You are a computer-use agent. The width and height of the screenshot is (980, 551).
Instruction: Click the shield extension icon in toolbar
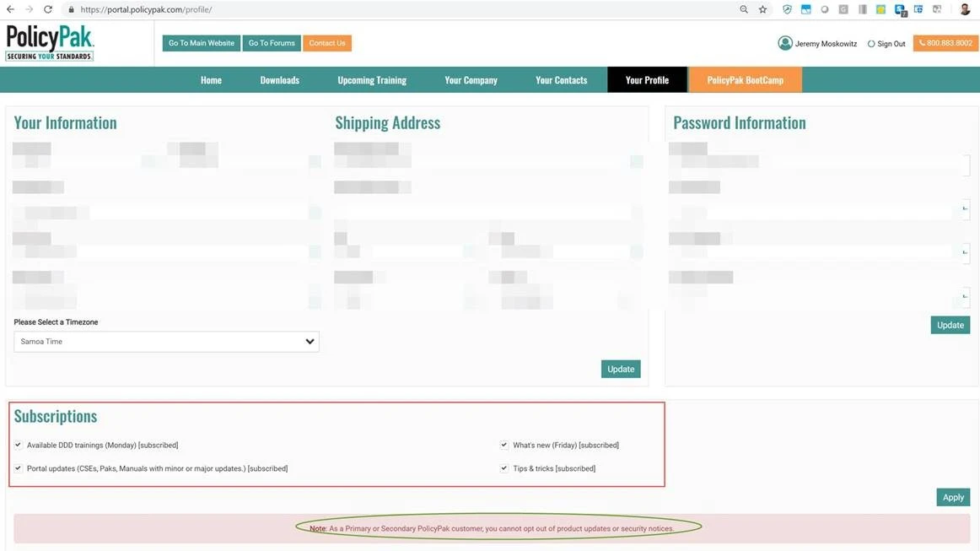[787, 9]
